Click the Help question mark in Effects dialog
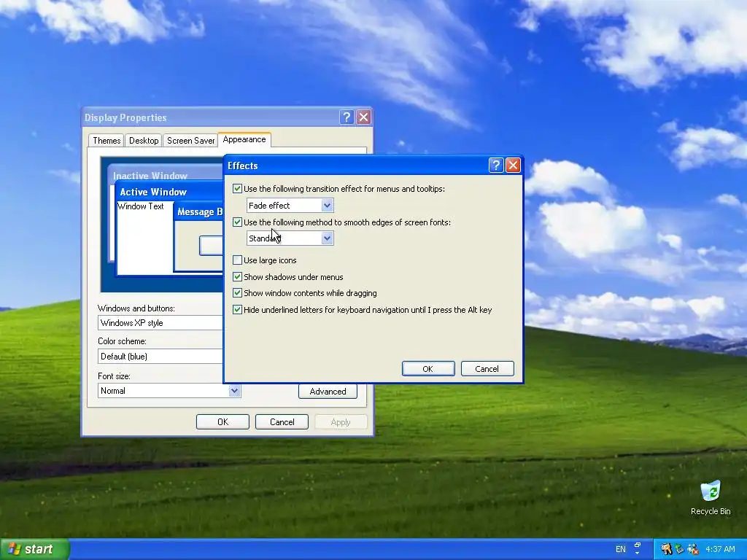 (496, 166)
